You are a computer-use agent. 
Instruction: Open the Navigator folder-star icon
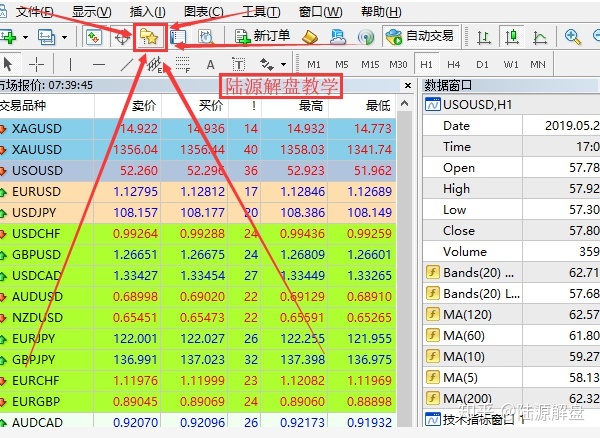coord(149,37)
